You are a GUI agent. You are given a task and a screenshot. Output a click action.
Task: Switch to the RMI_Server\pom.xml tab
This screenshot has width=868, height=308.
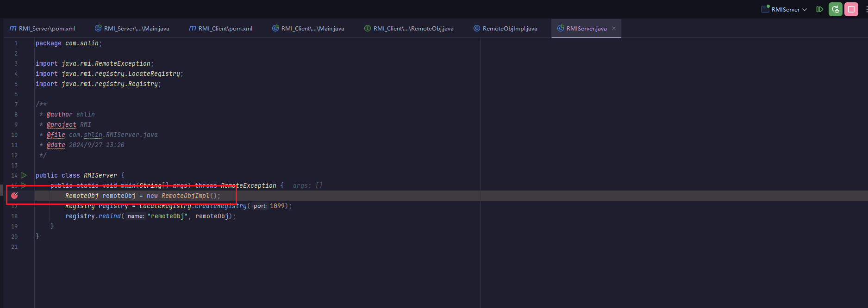pyautogui.click(x=42, y=28)
